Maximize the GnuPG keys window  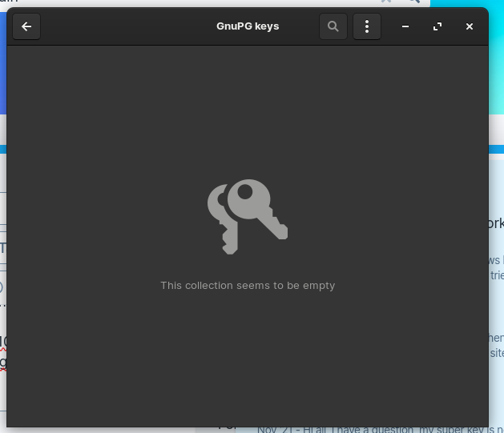click(437, 26)
